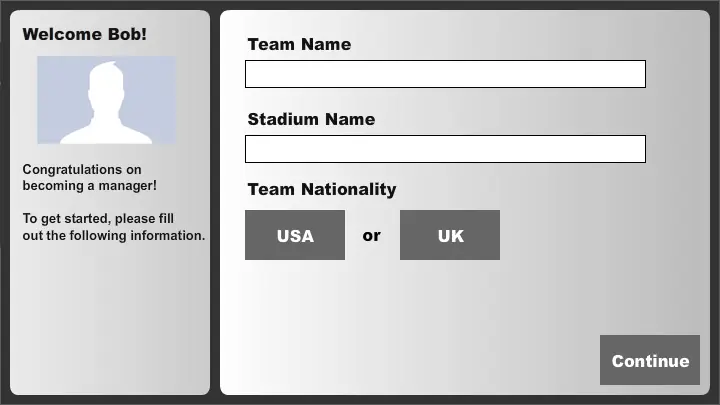720x405 pixels.
Task: Click the dark gap between the two panels
Action: pyautogui.click(x=215, y=200)
